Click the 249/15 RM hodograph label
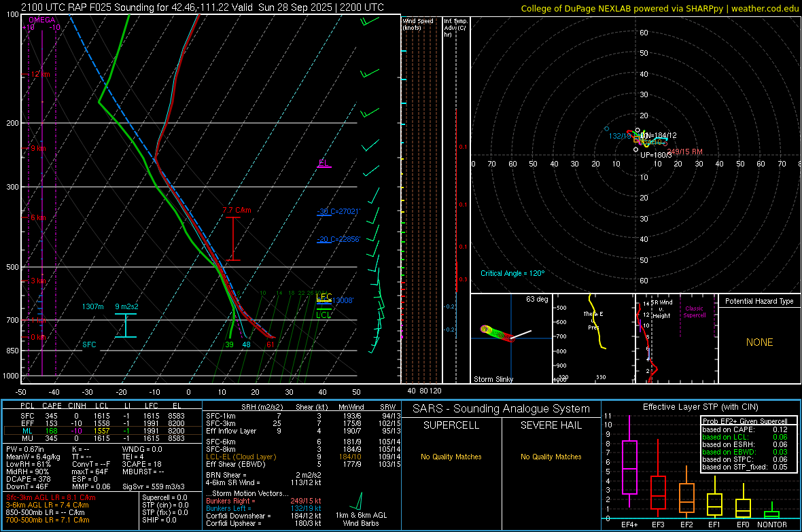 [684, 152]
